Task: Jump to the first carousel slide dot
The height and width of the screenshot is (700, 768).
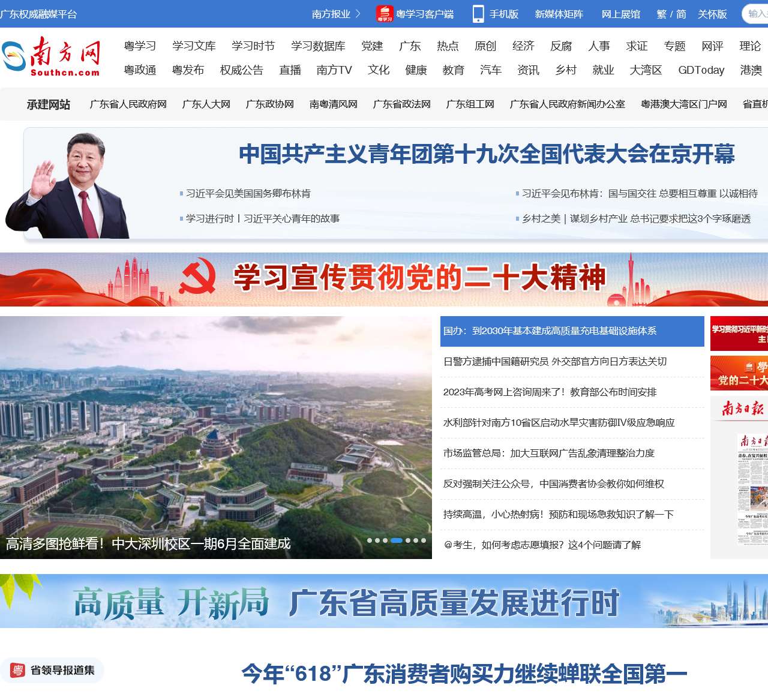Action: coord(370,540)
